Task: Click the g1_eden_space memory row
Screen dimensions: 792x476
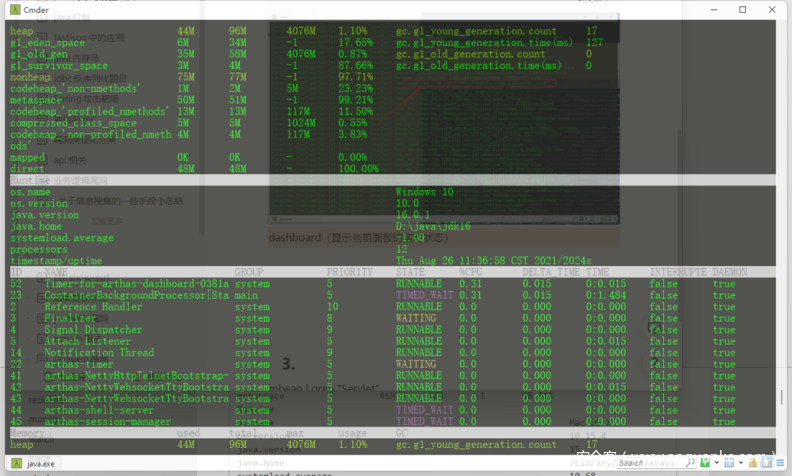Action: 47,42
